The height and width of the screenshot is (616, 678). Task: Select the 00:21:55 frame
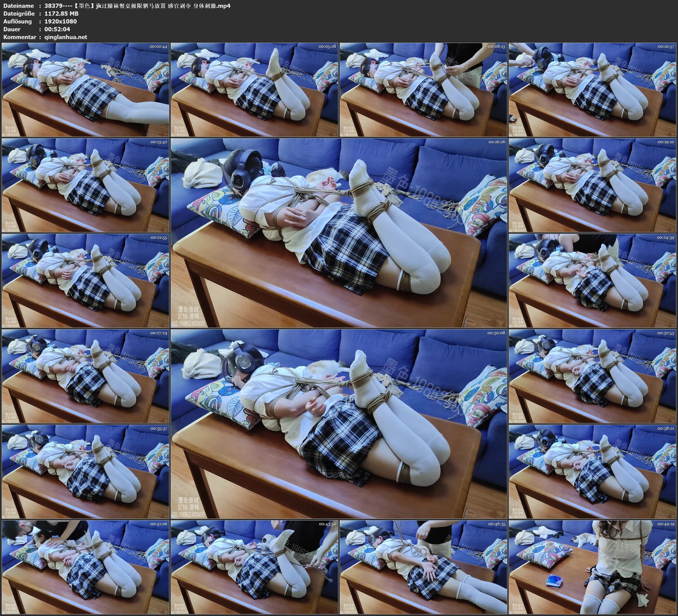pos(85,281)
